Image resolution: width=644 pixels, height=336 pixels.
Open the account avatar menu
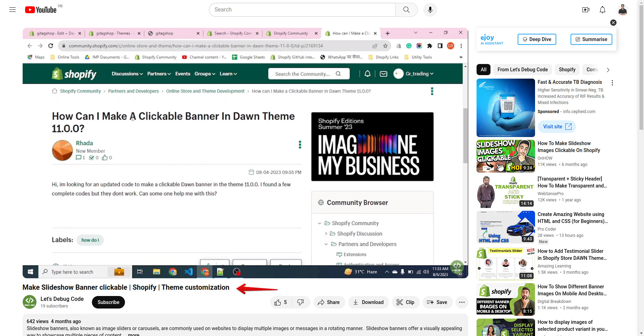(x=622, y=10)
